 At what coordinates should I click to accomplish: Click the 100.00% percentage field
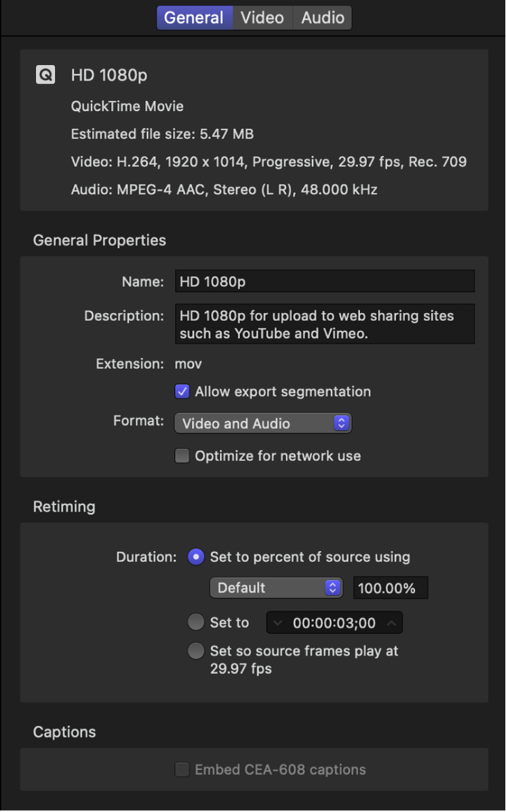point(390,588)
